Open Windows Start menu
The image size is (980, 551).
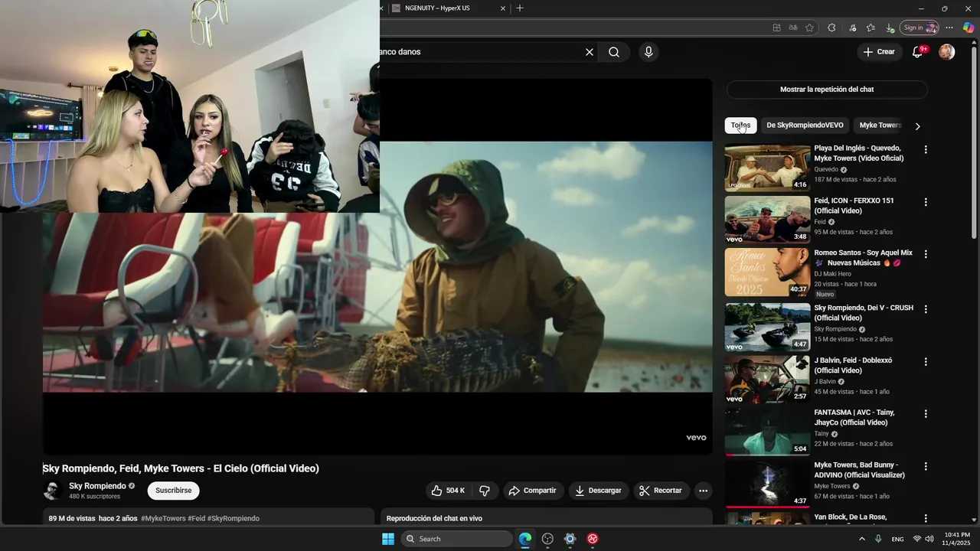pos(388,539)
